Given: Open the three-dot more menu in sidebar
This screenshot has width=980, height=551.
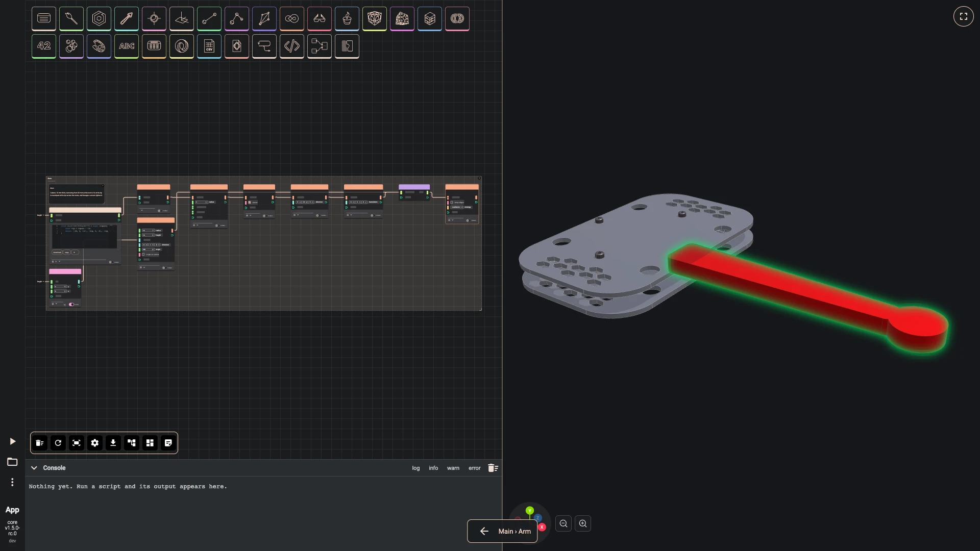Looking at the screenshot, I should (12, 482).
